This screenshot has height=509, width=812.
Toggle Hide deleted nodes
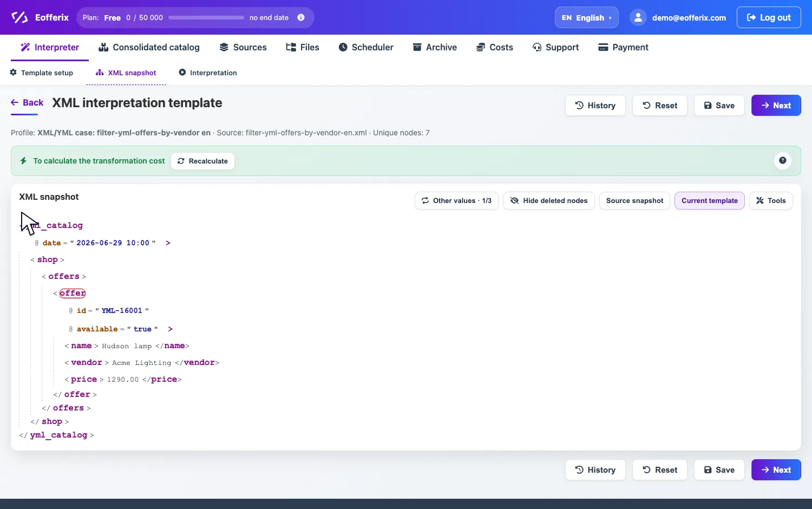[549, 200]
